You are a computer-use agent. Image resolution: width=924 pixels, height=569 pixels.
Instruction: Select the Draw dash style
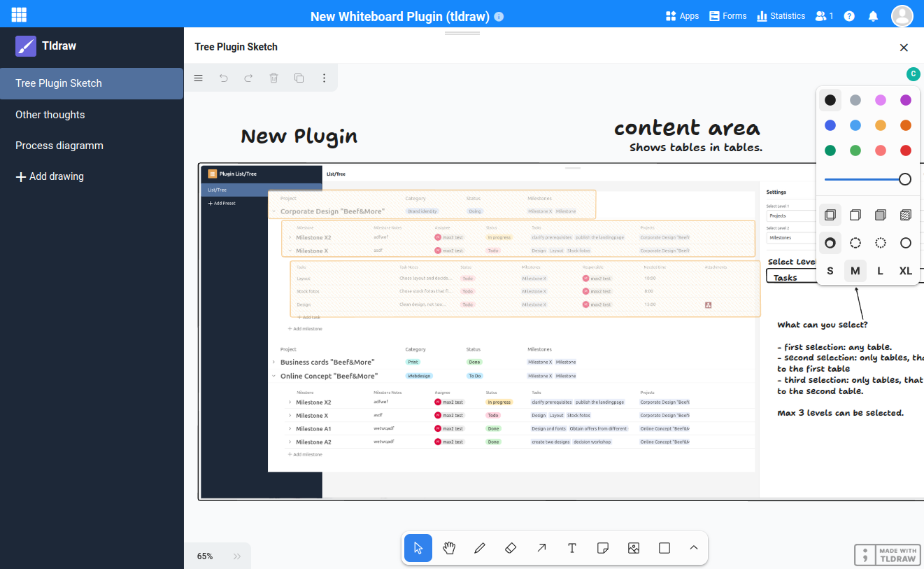(830, 243)
